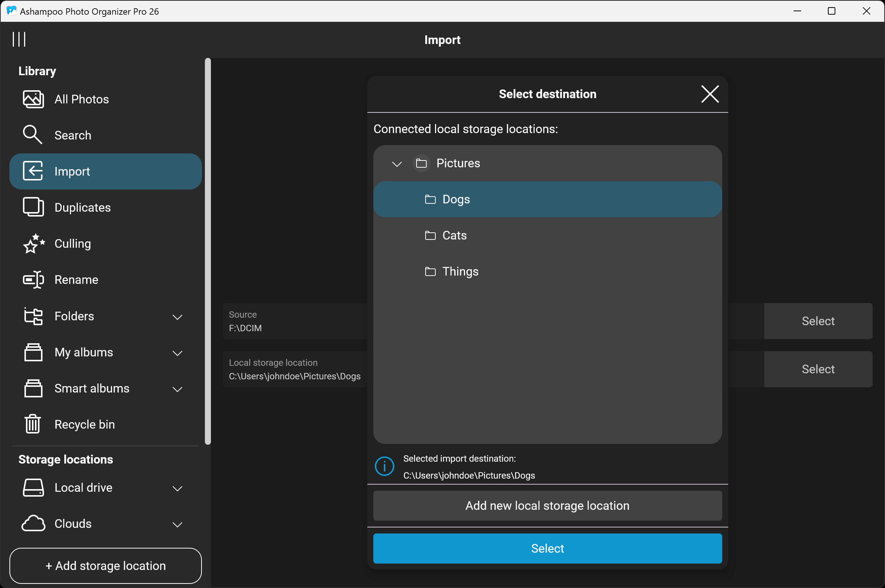Expand the My albums chevron
This screenshot has width=885, height=588.
coord(177,353)
